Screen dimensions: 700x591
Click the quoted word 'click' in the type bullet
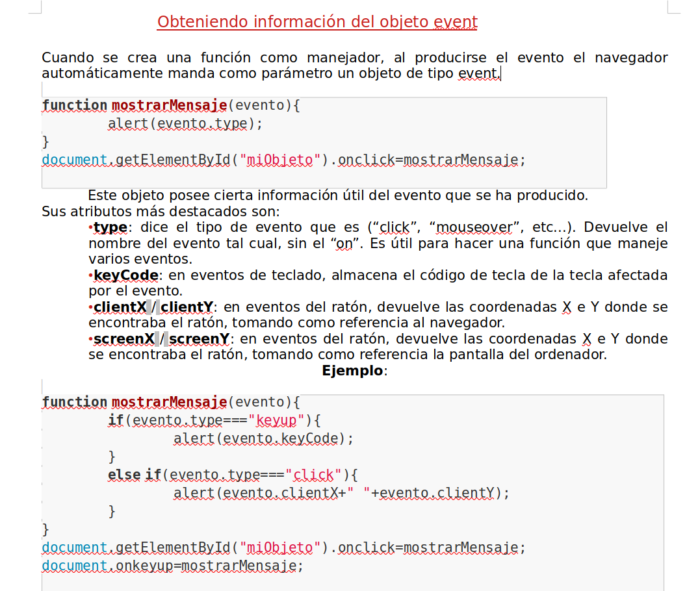394,227
